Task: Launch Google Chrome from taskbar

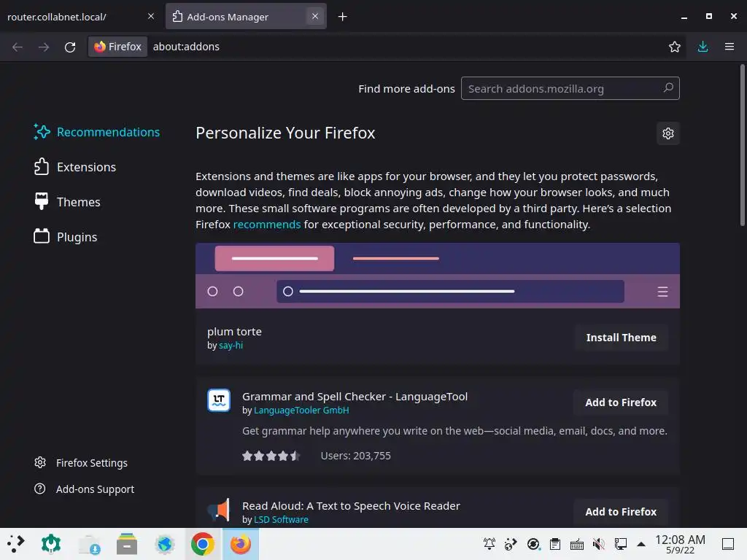Action: pyautogui.click(x=203, y=544)
